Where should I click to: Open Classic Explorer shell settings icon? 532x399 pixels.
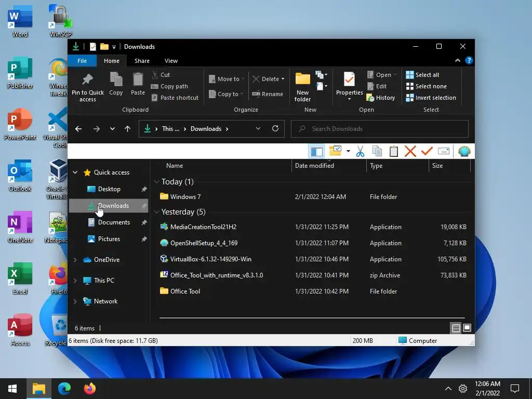coord(464,151)
